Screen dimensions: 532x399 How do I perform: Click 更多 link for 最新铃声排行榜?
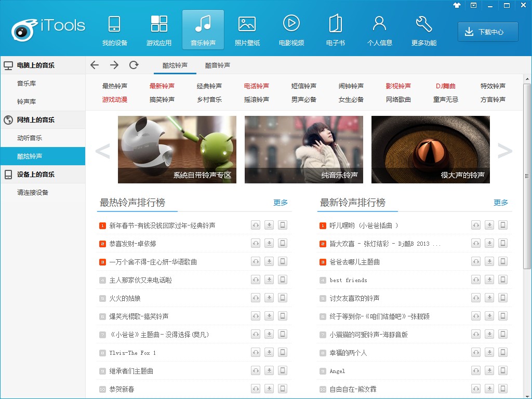[x=501, y=203]
